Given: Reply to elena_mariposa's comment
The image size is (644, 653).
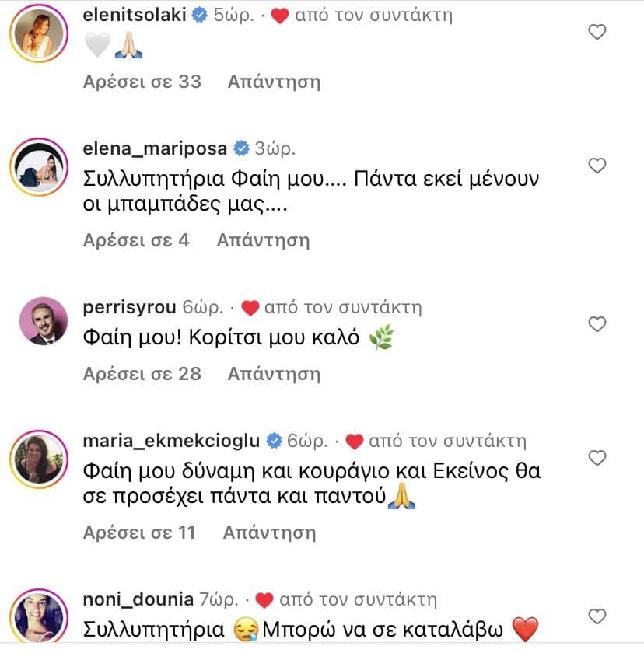Looking at the screenshot, I should [x=263, y=240].
